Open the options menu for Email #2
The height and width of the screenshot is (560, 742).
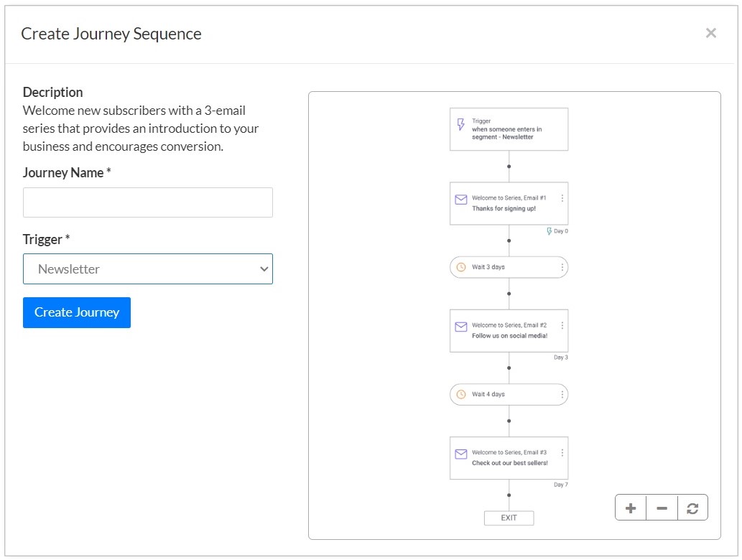pyautogui.click(x=562, y=325)
